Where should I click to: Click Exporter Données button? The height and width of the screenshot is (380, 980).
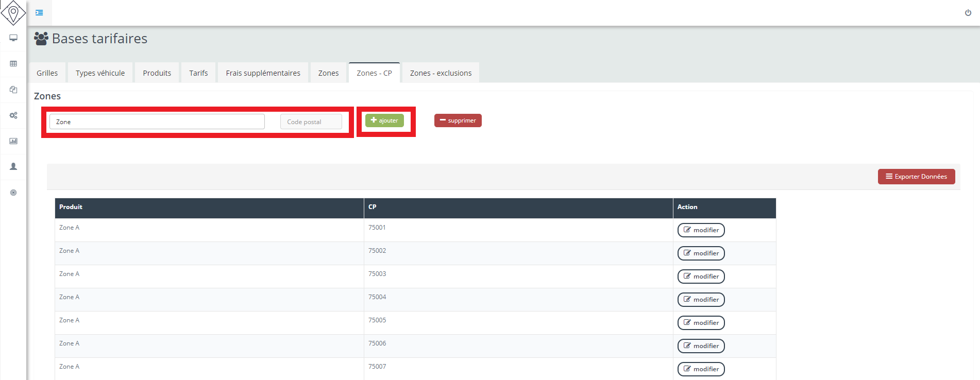(x=916, y=177)
